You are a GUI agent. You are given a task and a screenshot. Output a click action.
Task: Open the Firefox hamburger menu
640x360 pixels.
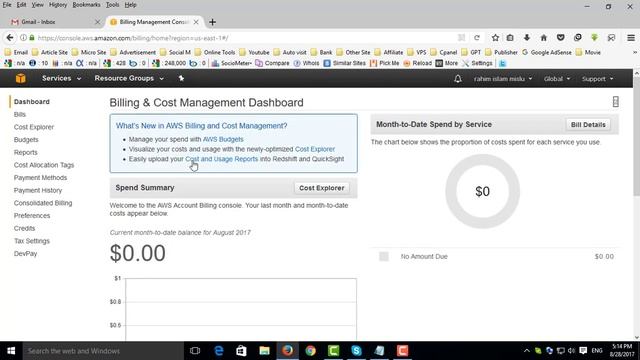pyautogui.click(x=631, y=38)
